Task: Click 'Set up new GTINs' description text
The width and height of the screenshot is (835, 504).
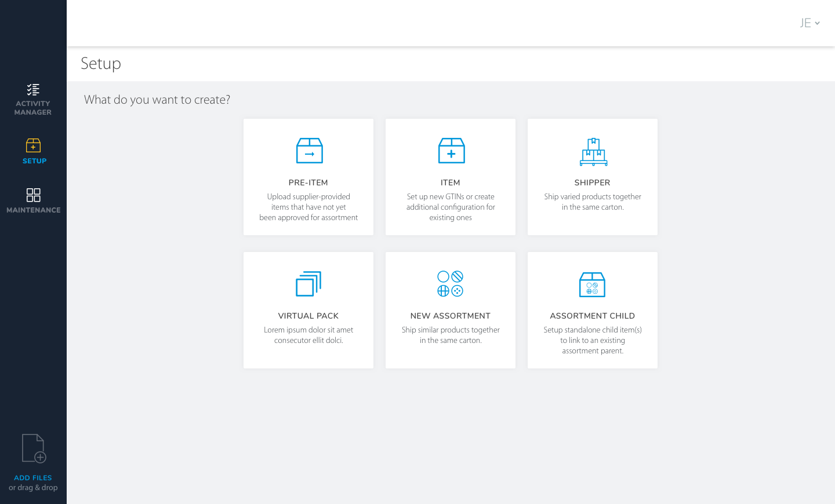Action: 451,207
